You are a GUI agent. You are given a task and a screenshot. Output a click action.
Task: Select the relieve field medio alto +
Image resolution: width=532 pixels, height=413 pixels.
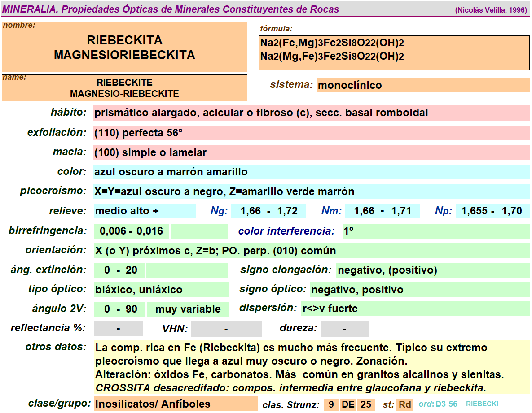[145, 211]
